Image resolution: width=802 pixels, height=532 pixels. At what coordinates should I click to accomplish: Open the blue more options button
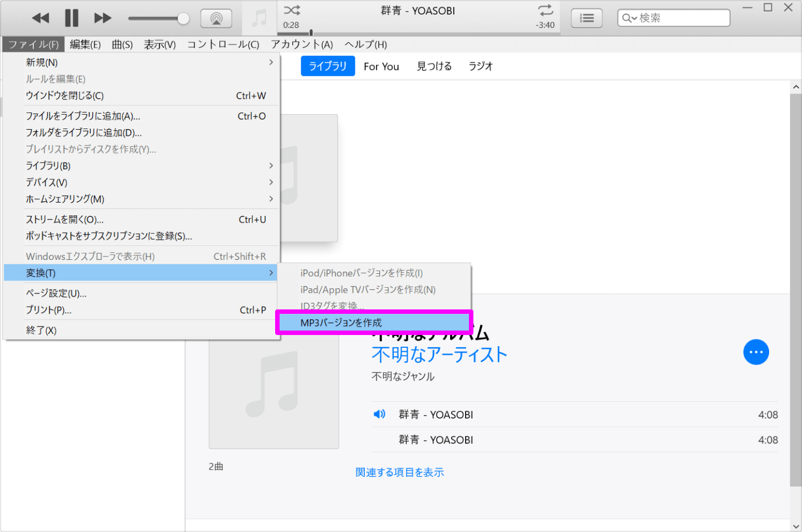[756, 352]
